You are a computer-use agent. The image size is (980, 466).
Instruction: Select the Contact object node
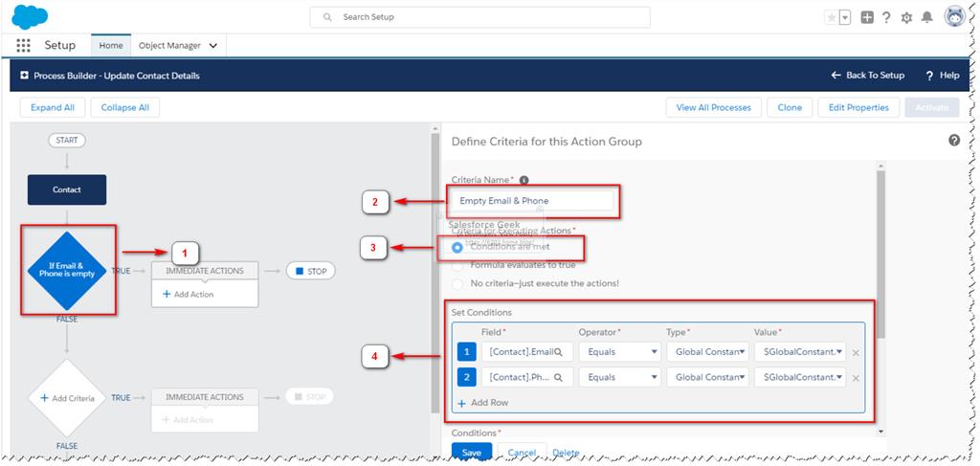pyautogui.click(x=67, y=189)
